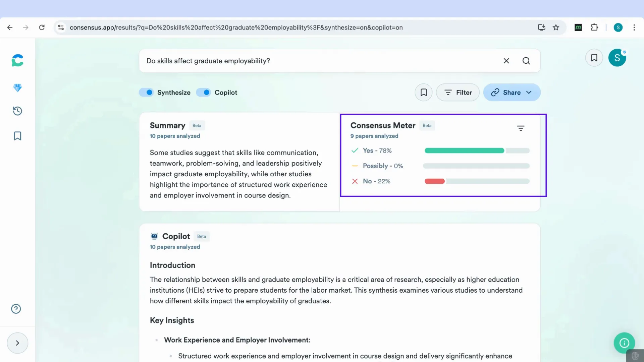Click the No - 22% label

(376, 181)
